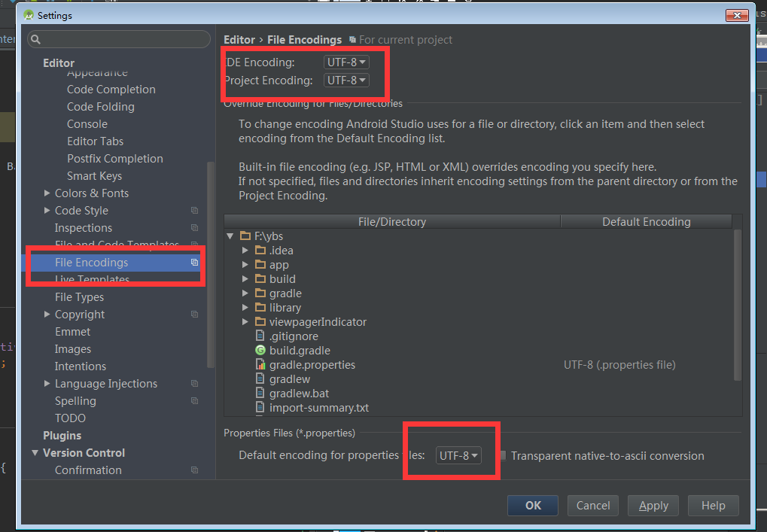Click the gradle folder icon
Viewport: 767px width, 532px height.
(x=260, y=293)
